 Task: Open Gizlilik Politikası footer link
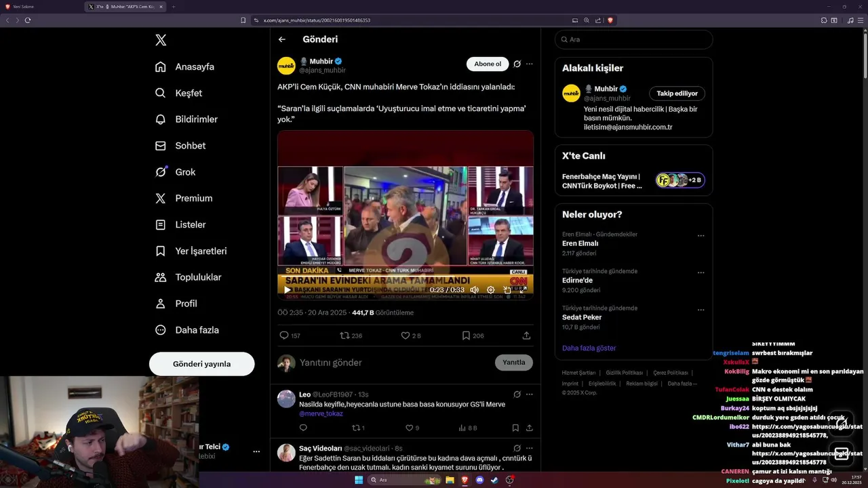pyautogui.click(x=625, y=373)
